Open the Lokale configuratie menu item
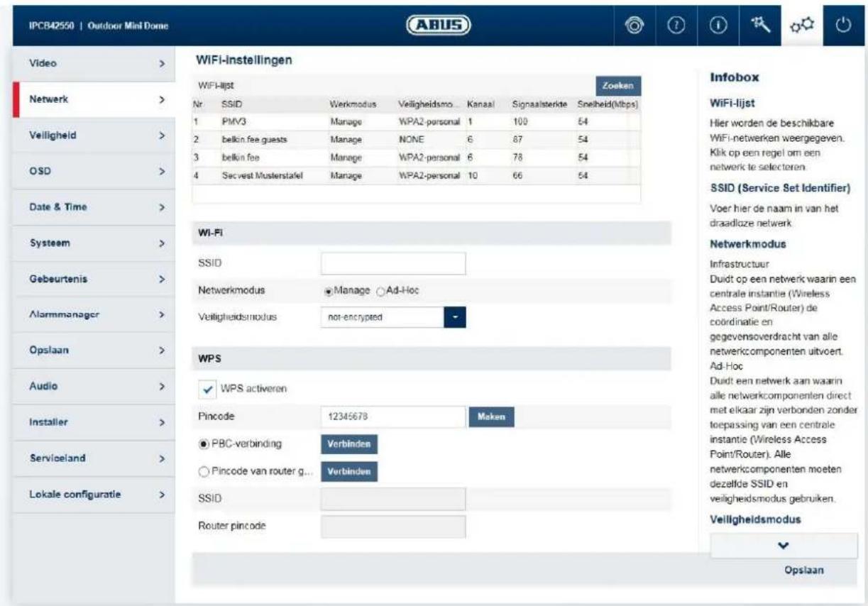Viewport: 868px width, 606px height. [94, 493]
